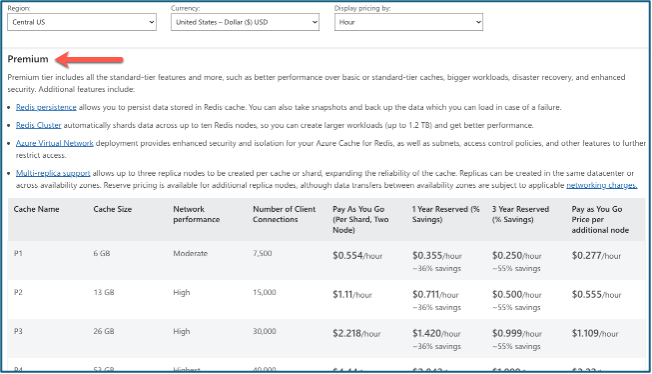Click the Cache Size column header

[113, 209]
